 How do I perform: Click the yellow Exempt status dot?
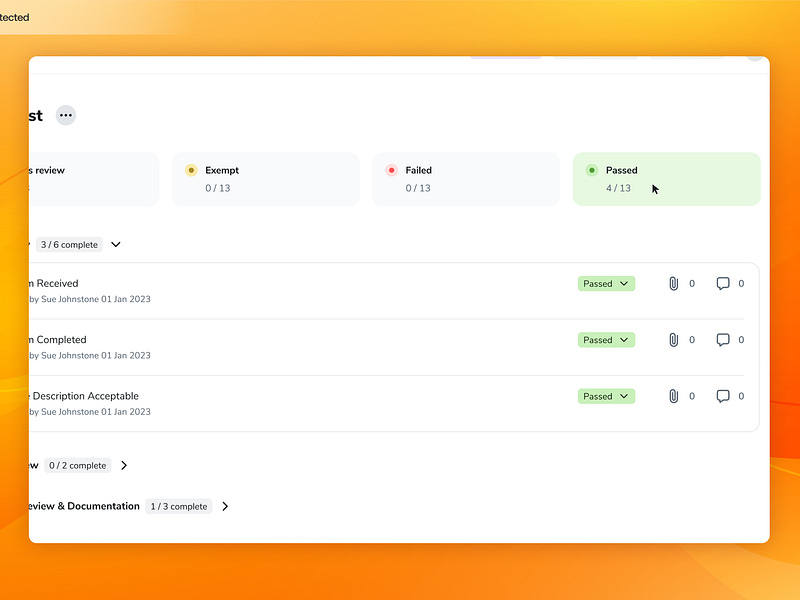click(x=191, y=170)
